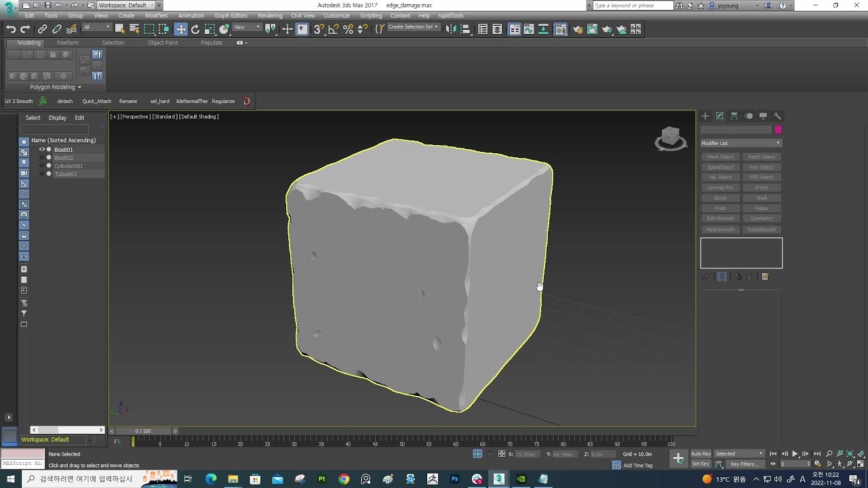Click the sel_hard macro button
868x488 pixels.
pyautogui.click(x=160, y=101)
